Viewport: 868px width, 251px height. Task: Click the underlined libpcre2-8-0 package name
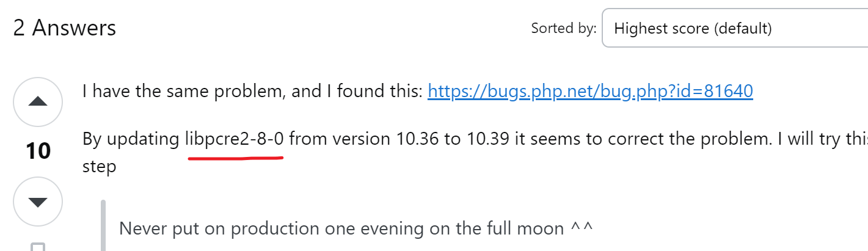coord(235,139)
